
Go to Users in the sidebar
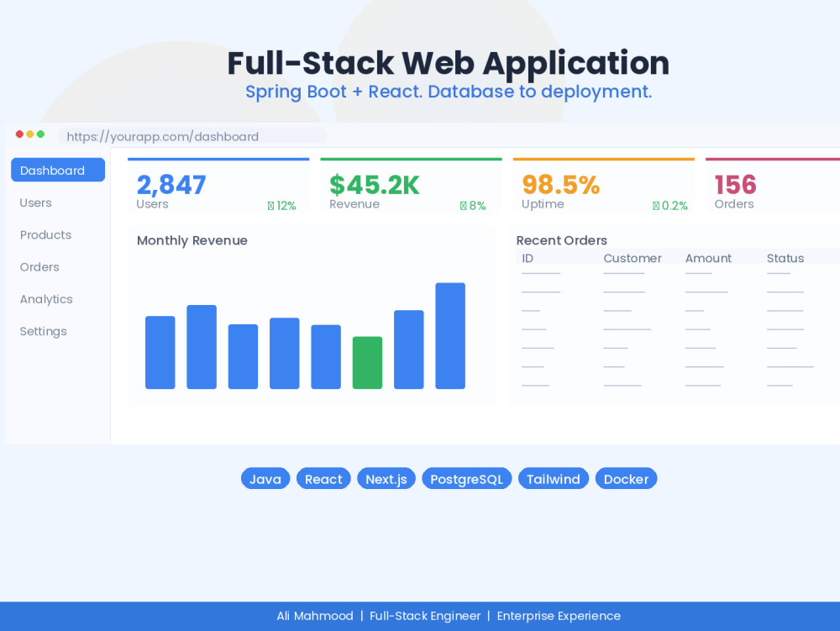click(36, 202)
